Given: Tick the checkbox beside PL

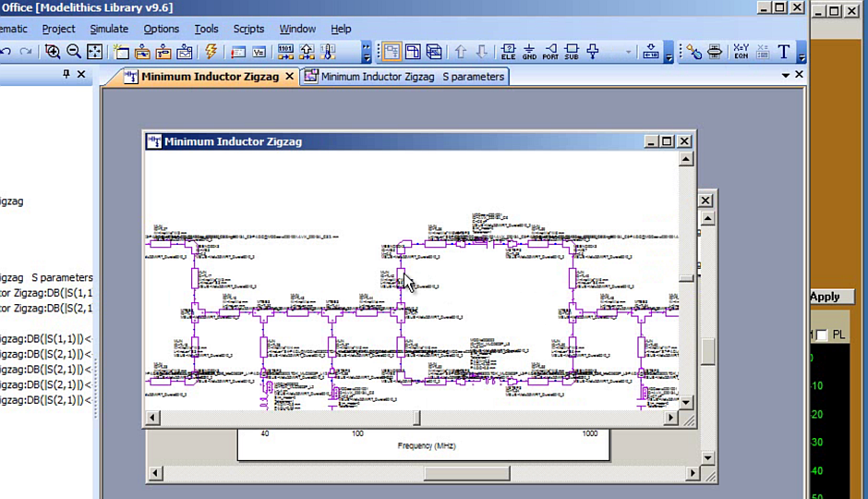Looking at the screenshot, I should pos(822,335).
